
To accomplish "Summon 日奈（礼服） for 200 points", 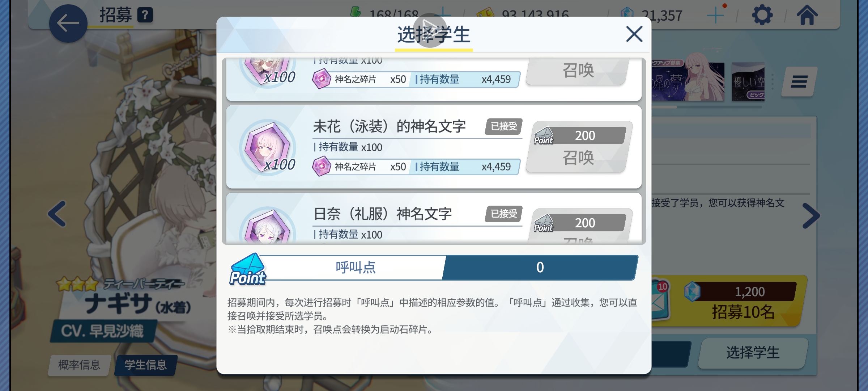I will click(x=580, y=225).
